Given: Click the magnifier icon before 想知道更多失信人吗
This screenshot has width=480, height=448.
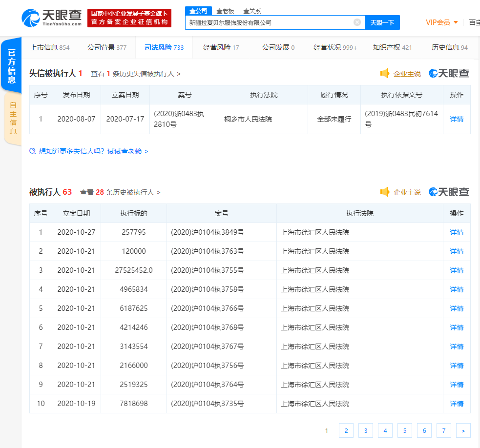Looking at the screenshot, I should [32, 151].
